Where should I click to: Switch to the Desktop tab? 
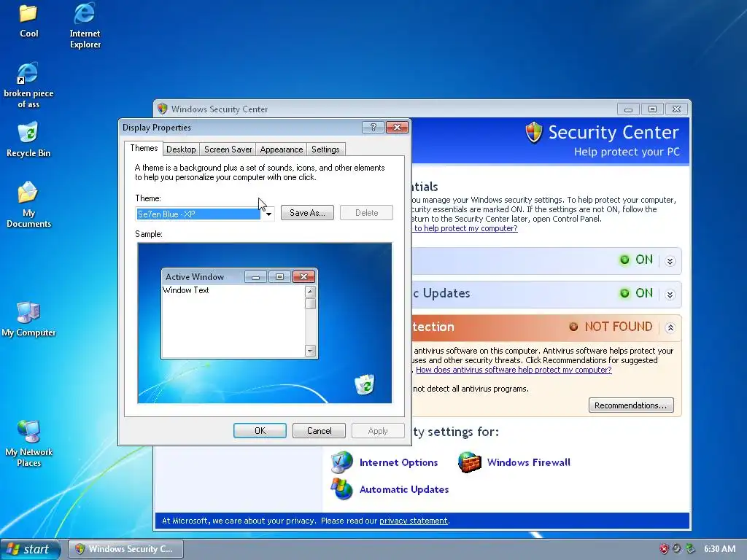(x=181, y=149)
